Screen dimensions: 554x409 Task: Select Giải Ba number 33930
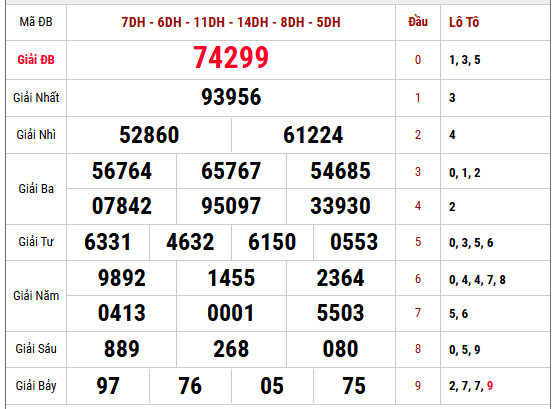pos(340,206)
